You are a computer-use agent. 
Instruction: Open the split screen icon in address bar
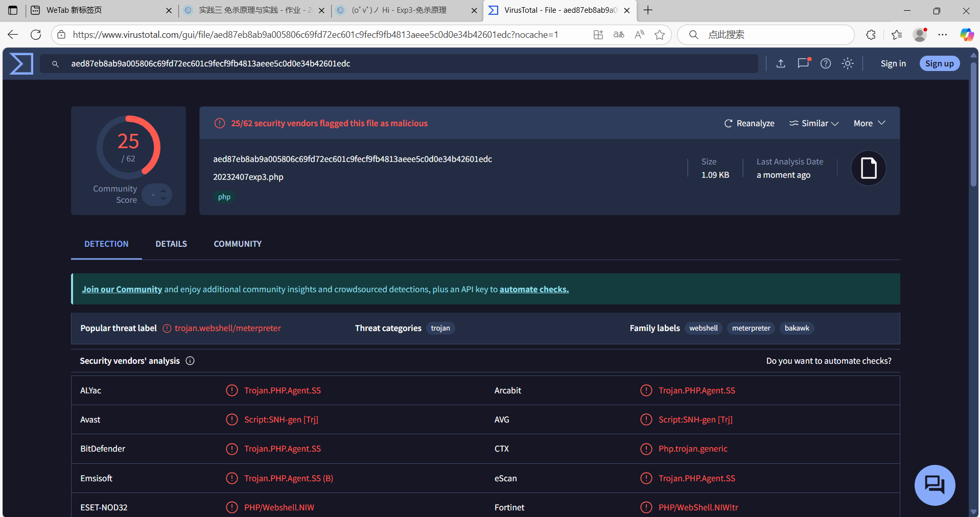[598, 35]
